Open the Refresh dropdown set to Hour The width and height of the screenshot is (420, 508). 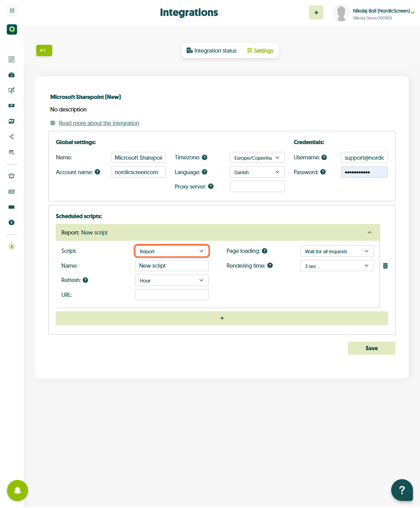coord(172,280)
